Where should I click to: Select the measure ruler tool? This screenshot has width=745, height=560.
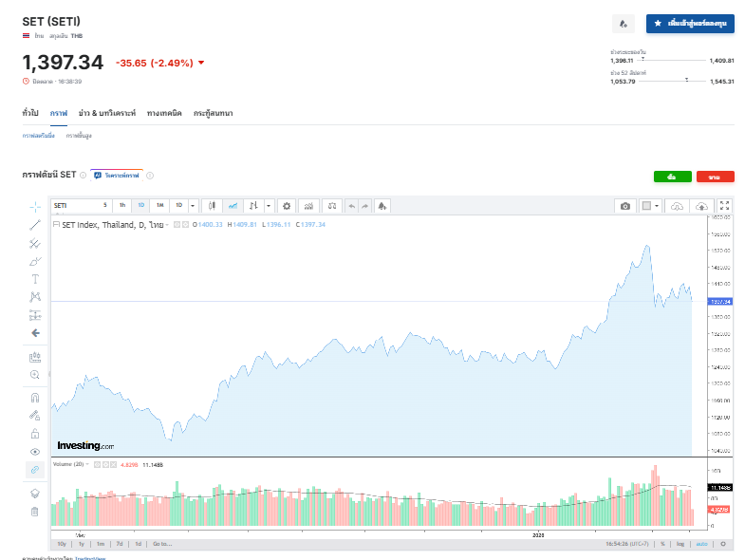tap(35, 357)
